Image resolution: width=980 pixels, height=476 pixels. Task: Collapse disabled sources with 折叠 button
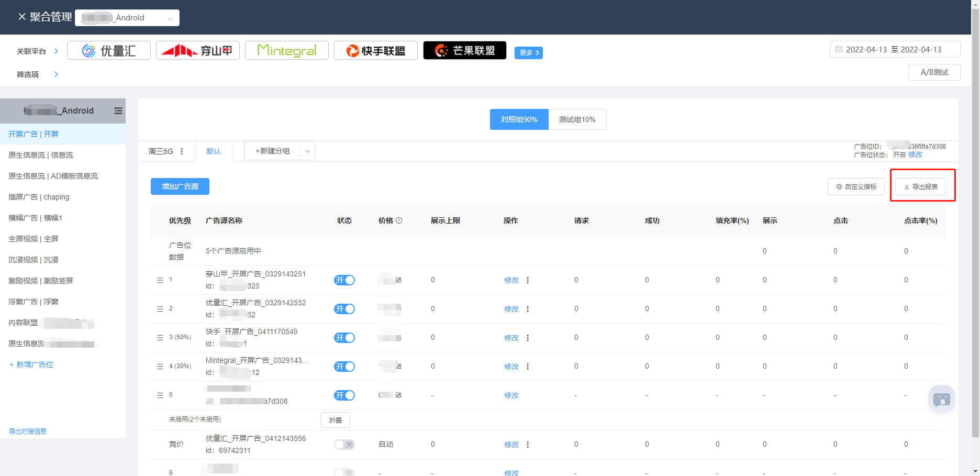tap(336, 420)
